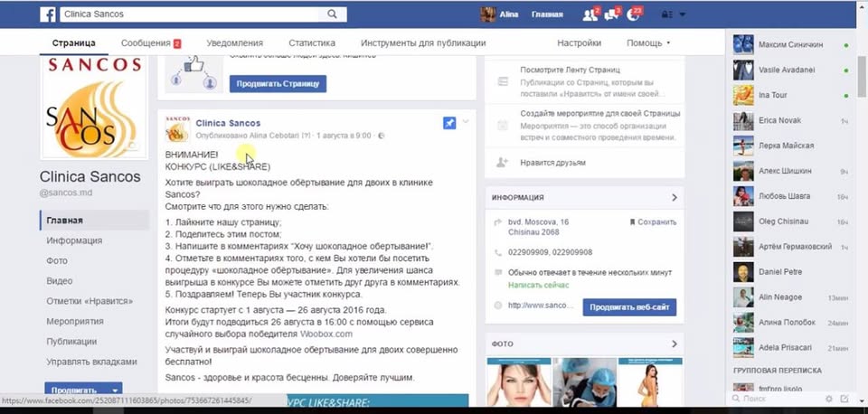The width and height of the screenshot is (868, 414).
Task: Open the Уведомления tab
Action: pos(235,43)
